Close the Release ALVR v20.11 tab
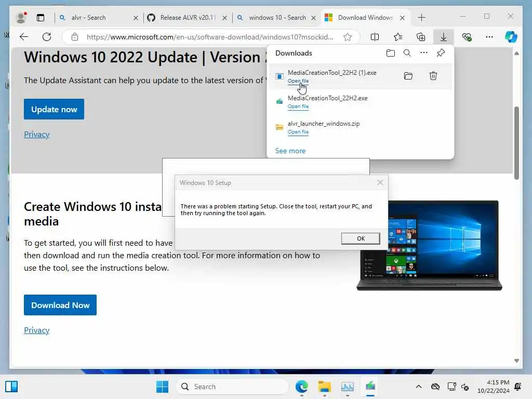Image resolution: width=532 pixels, height=399 pixels. [224, 18]
